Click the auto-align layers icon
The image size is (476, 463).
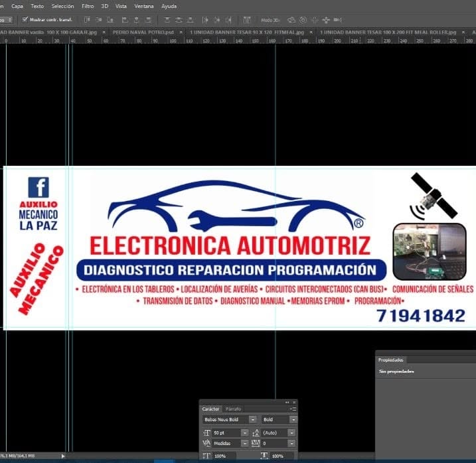(246, 20)
